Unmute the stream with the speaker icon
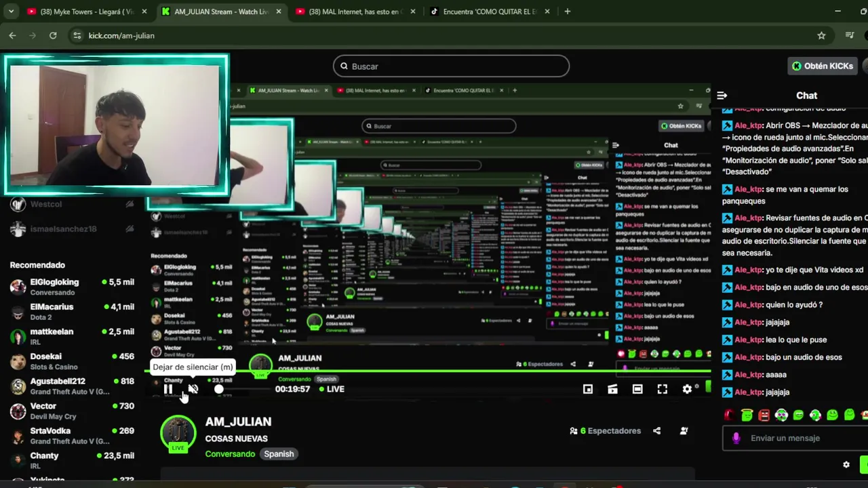The height and width of the screenshot is (488, 868). (193, 389)
